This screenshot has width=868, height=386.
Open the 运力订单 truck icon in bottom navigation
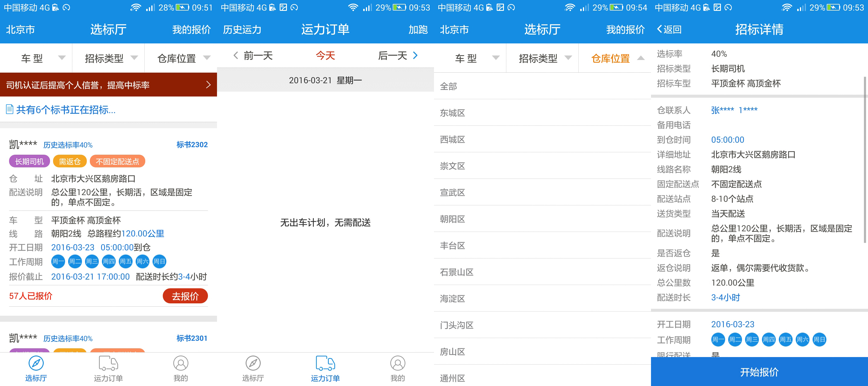click(x=108, y=363)
